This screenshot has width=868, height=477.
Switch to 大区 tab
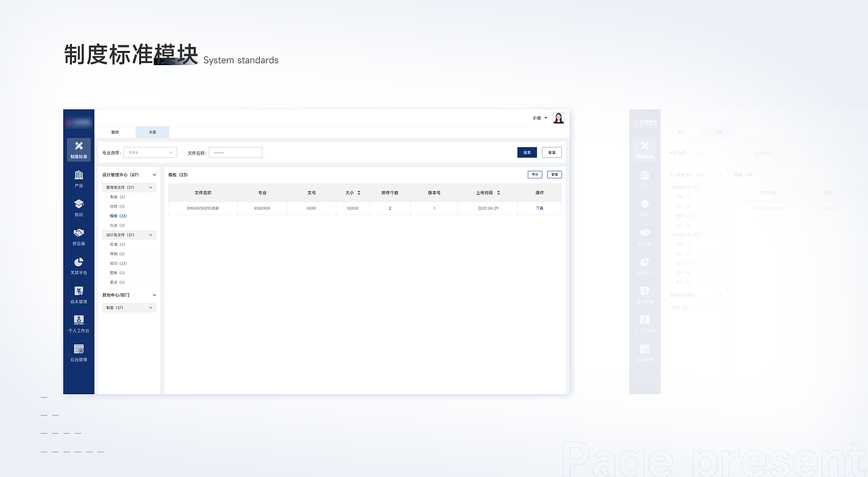point(153,132)
